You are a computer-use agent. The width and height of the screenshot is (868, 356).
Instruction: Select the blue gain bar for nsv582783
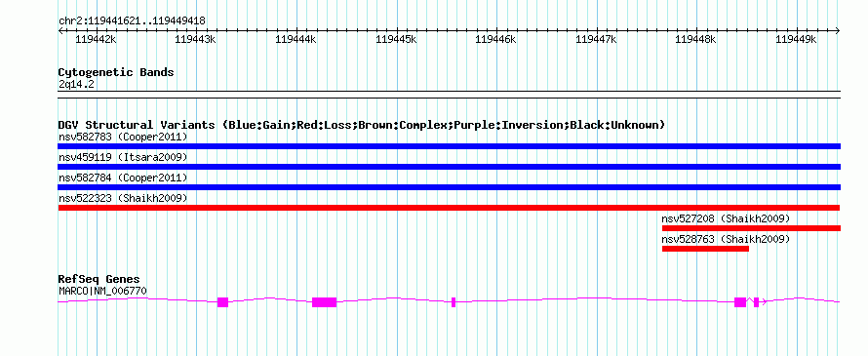pyautogui.click(x=449, y=146)
